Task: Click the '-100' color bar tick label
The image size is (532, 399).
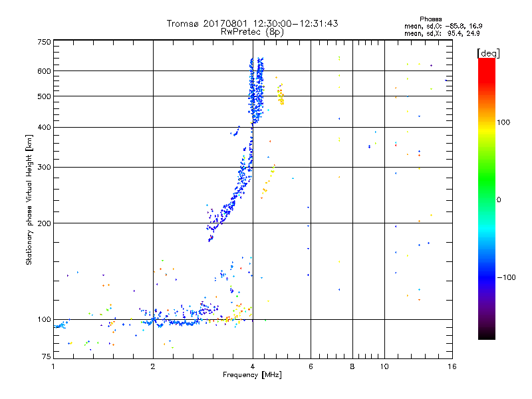Action: point(506,277)
